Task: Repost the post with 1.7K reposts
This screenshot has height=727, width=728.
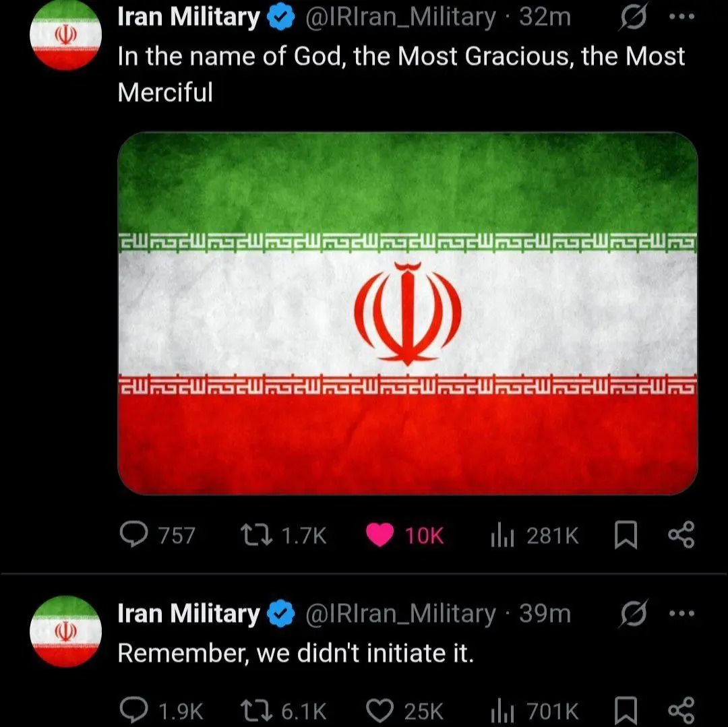Action: 256,534
